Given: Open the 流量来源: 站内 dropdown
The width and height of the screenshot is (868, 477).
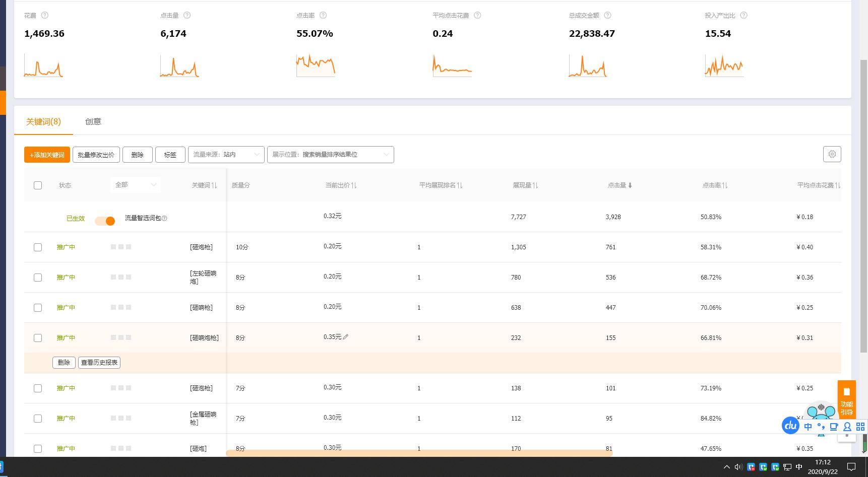Looking at the screenshot, I should tap(226, 155).
